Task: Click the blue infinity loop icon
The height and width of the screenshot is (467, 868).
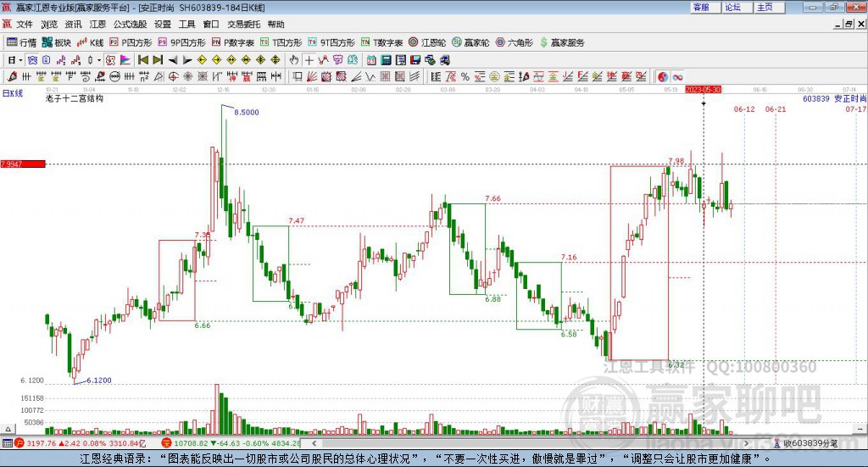Action: (677, 77)
